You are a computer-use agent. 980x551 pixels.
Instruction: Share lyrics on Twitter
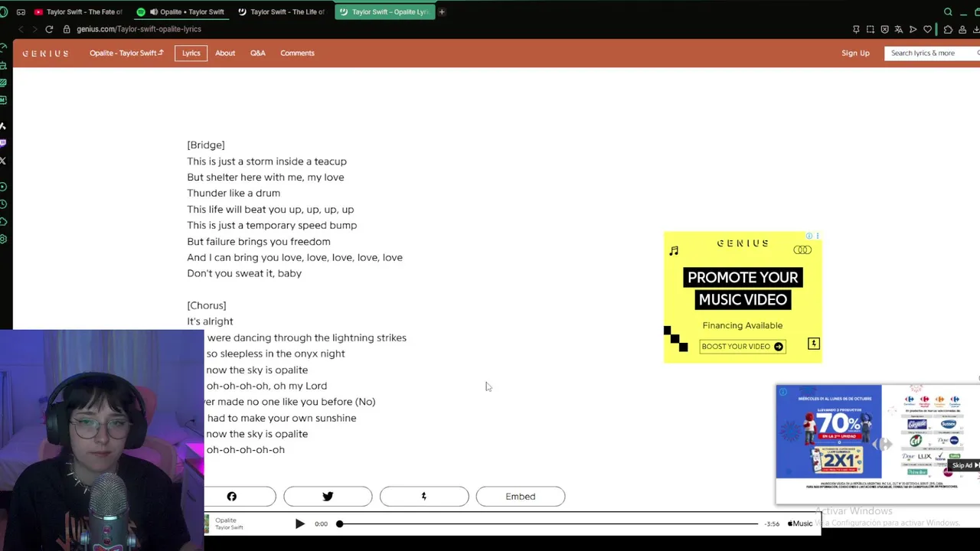pos(328,497)
